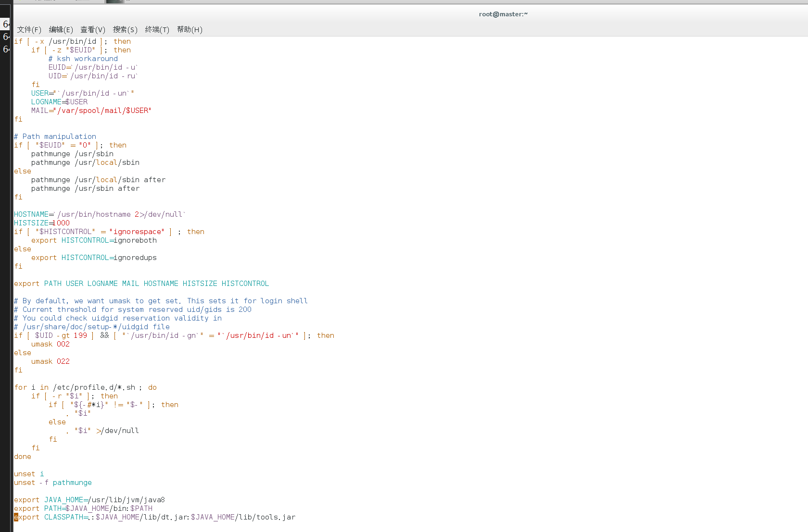Click the 'unset -f pathmunge' line
Image resolution: width=808 pixels, height=532 pixels.
(x=53, y=483)
